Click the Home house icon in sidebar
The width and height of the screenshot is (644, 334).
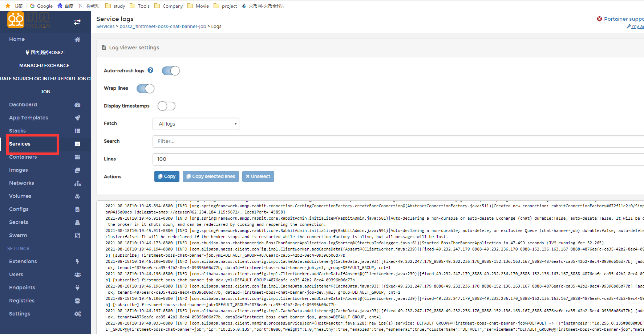click(77, 39)
